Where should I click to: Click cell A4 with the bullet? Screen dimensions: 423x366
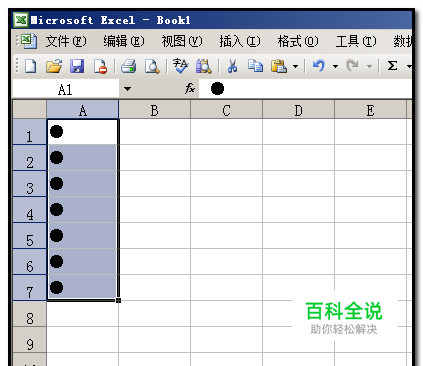(83, 210)
